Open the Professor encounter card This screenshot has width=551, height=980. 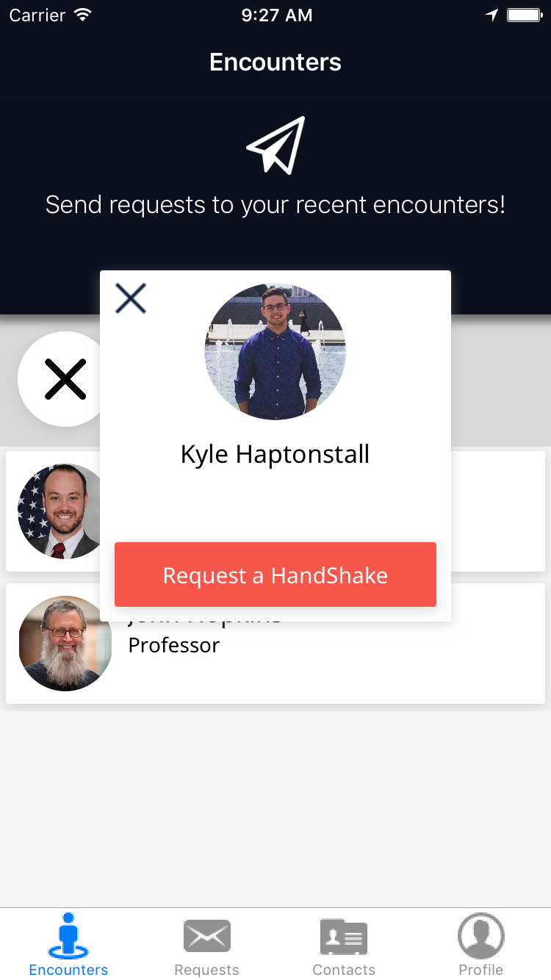[x=275, y=644]
